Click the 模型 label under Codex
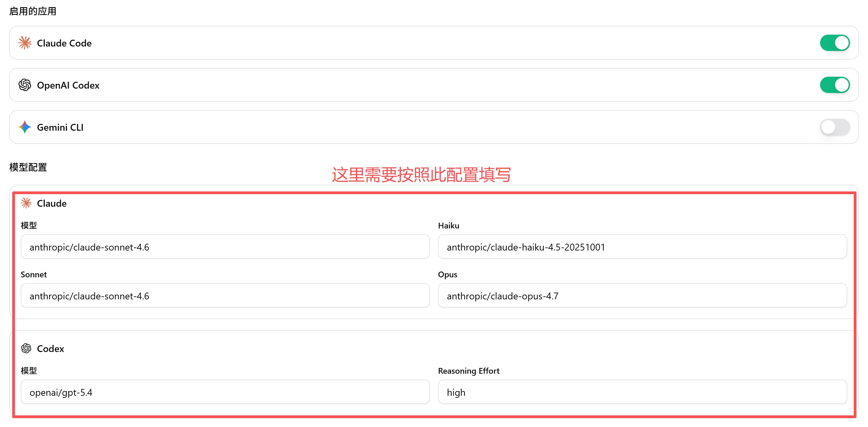 click(x=29, y=371)
